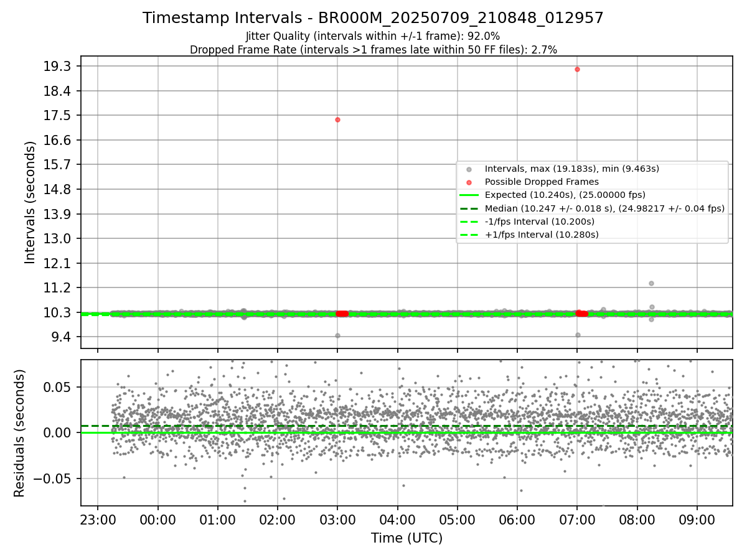Click the red outlier point near 19.2 seconds
The height and width of the screenshot is (560, 747).
coord(577,69)
